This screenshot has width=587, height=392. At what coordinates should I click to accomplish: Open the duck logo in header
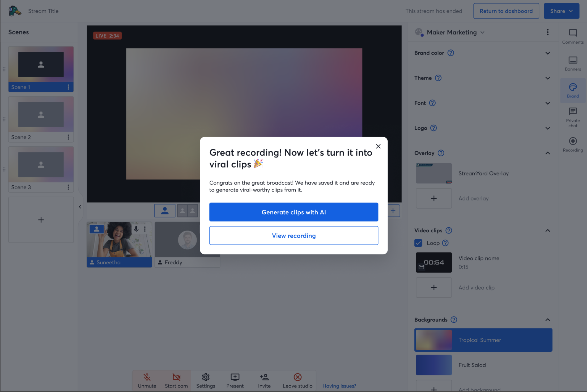coord(15,11)
